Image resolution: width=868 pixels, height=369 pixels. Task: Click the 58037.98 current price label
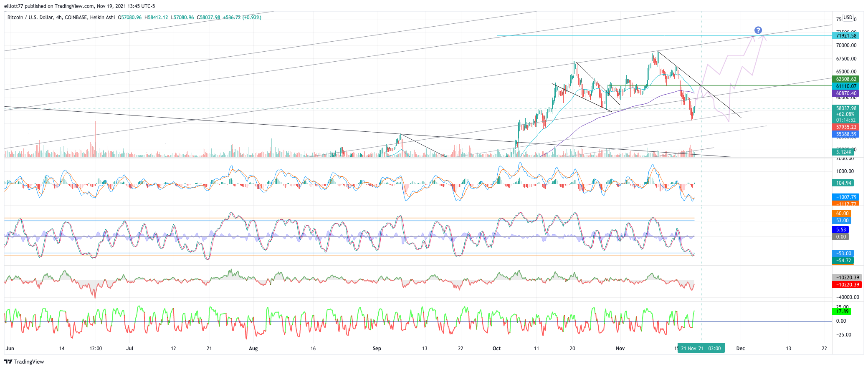[x=846, y=108]
